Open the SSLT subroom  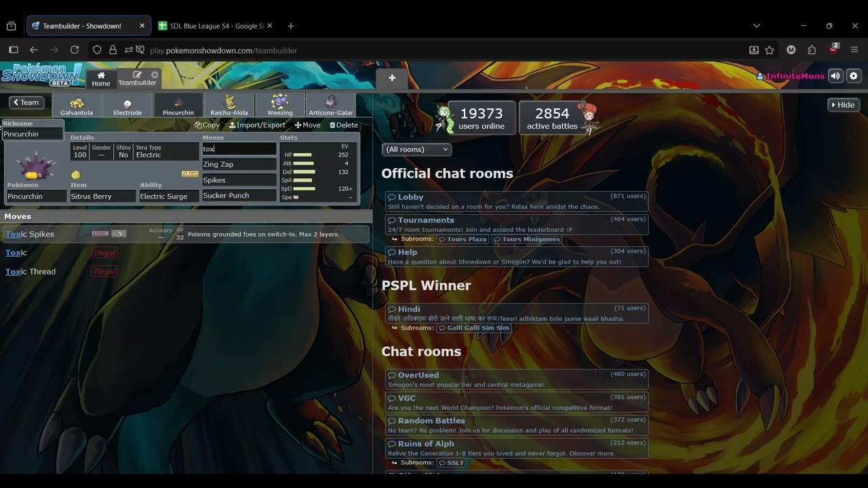click(x=452, y=463)
